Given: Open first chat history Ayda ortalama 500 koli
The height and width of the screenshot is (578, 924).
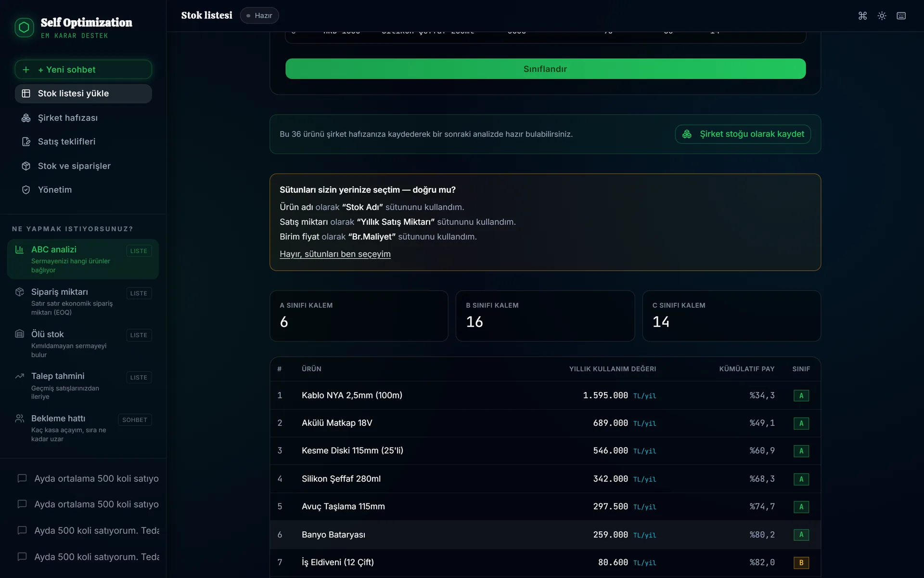Looking at the screenshot, I should pyautogui.click(x=88, y=478).
